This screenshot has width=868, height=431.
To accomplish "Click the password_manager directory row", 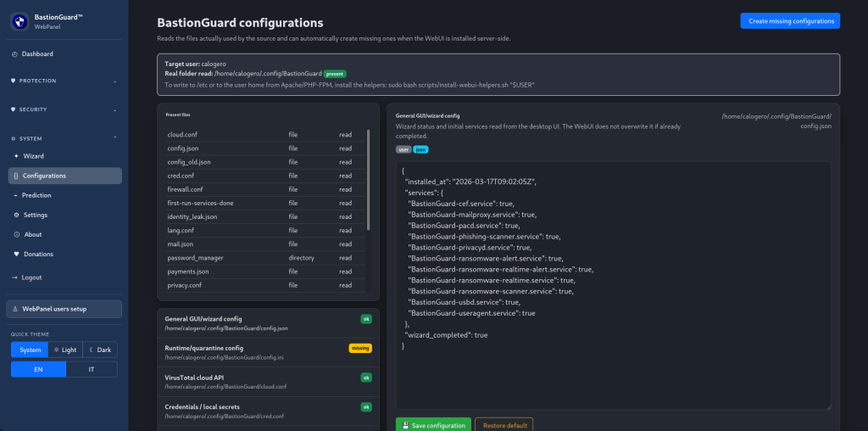I will (265, 258).
